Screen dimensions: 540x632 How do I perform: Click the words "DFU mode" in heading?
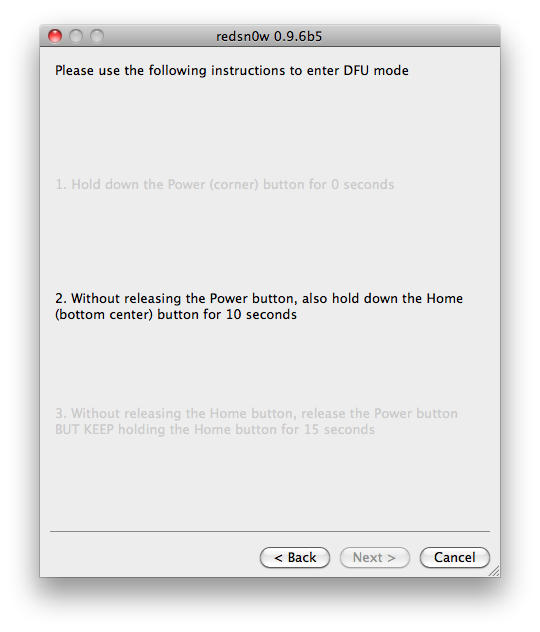376,71
